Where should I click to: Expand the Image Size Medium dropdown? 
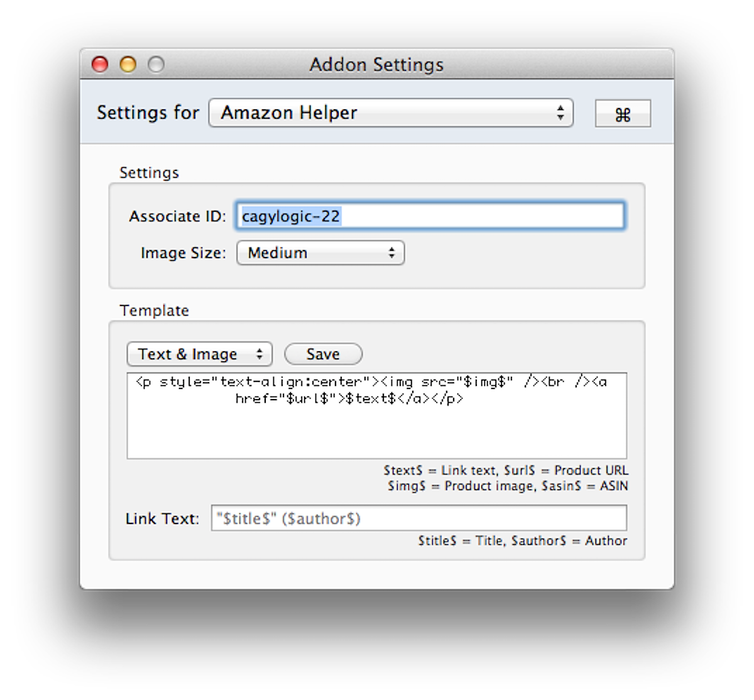point(320,253)
